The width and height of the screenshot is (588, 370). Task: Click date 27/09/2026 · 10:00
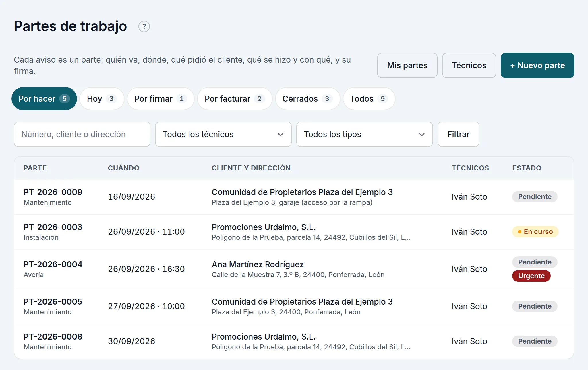tap(146, 306)
